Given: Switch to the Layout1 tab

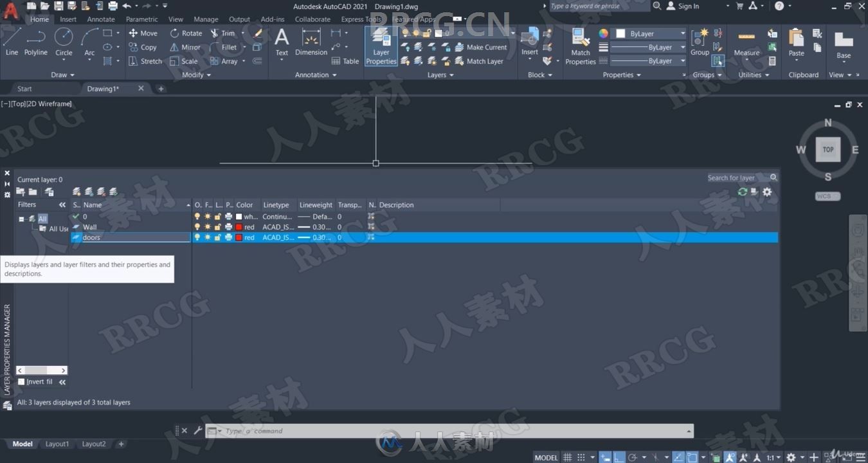Looking at the screenshot, I should [57, 444].
